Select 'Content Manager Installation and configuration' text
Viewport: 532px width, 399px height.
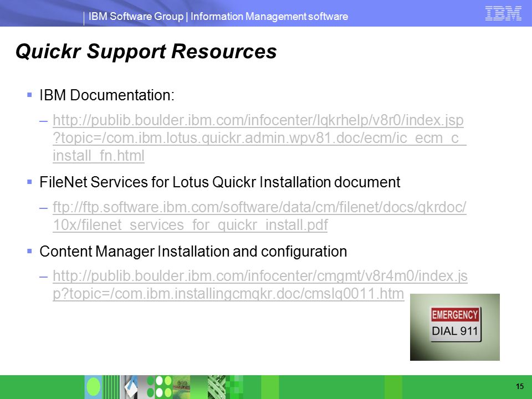193,252
